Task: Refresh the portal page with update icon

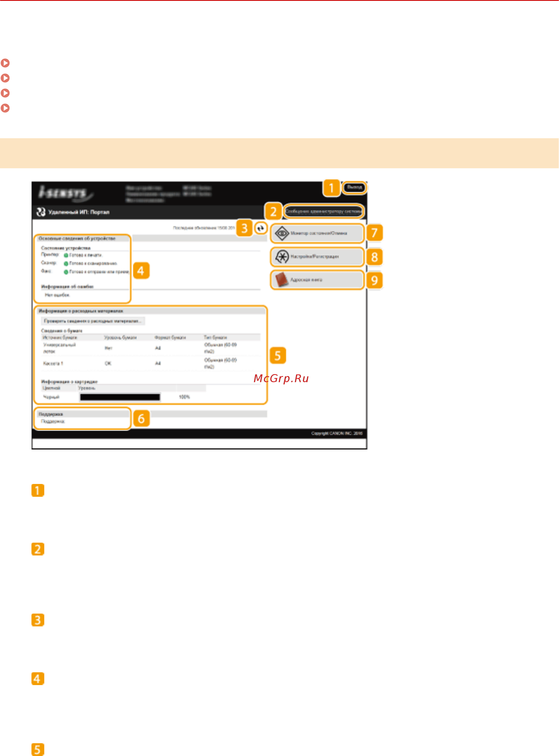Action: point(260,228)
